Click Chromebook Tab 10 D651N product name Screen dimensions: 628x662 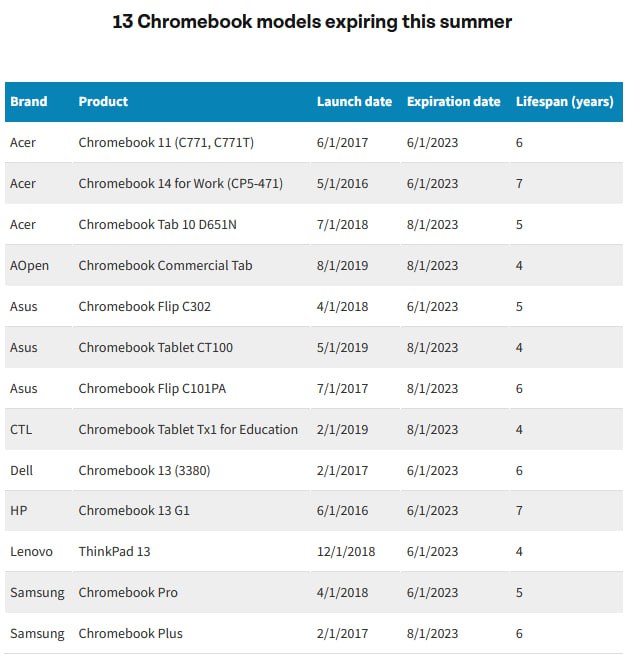point(158,224)
